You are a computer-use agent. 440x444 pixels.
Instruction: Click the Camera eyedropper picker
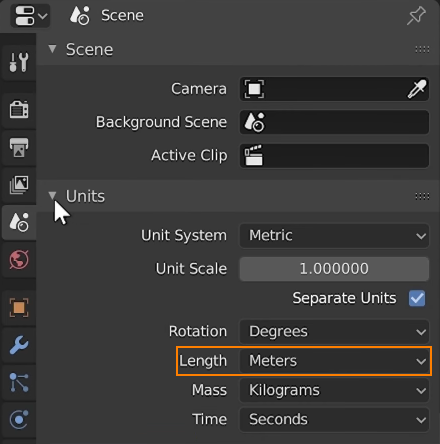point(417,89)
